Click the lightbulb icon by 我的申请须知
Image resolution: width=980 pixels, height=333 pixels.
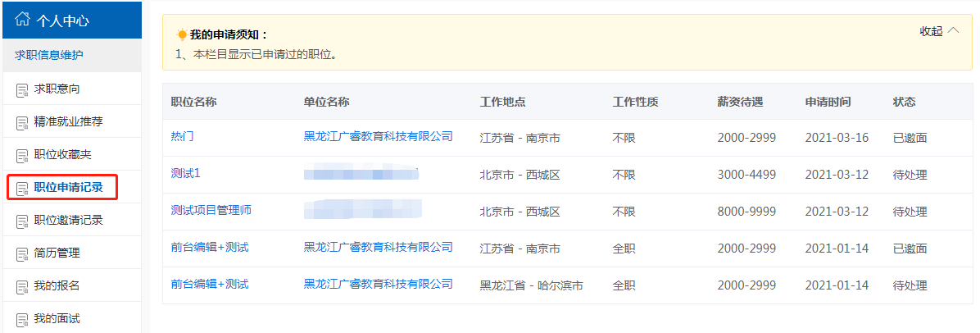tap(182, 34)
